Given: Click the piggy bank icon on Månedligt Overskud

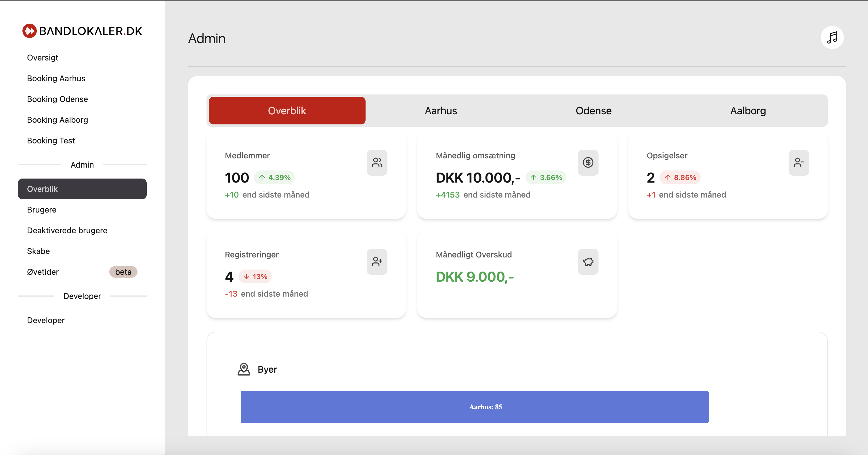Looking at the screenshot, I should 588,262.
